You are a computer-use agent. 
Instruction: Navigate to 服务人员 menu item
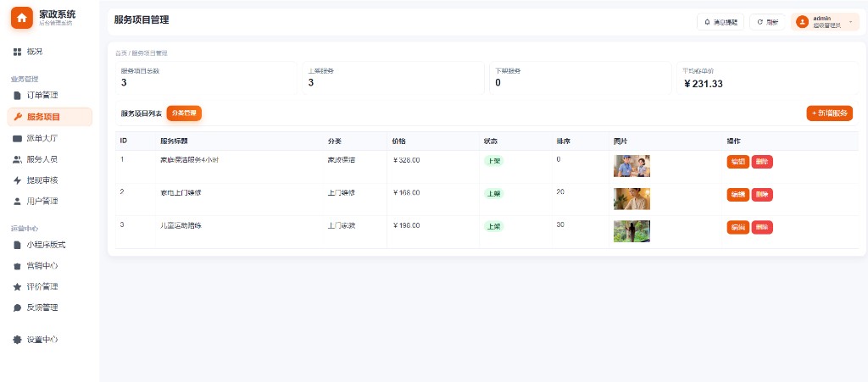click(x=49, y=159)
